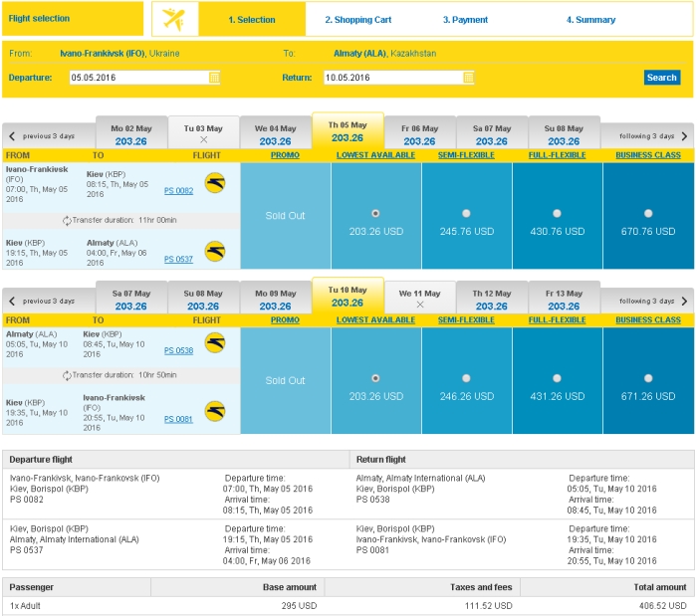Click the Search button
The width and height of the screenshot is (697, 616).
pyautogui.click(x=662, y=78)
